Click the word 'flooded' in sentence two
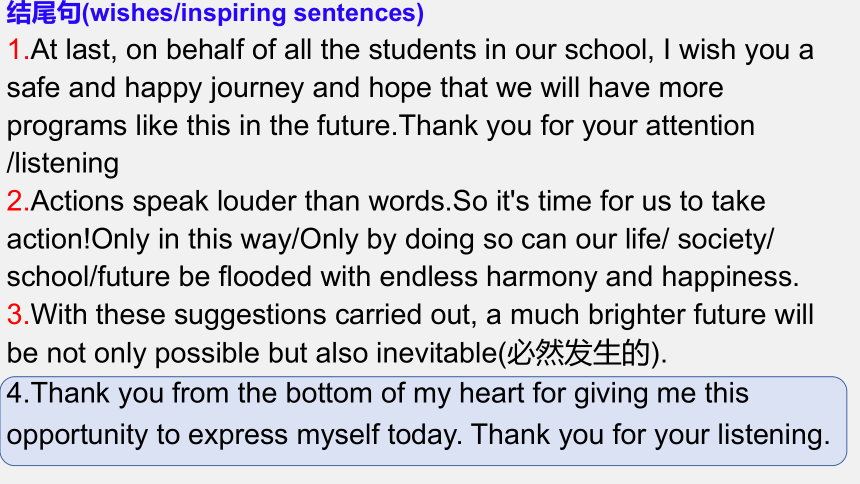Image resolution: width=860 pixels, height=484 pixels. [265, 277]
